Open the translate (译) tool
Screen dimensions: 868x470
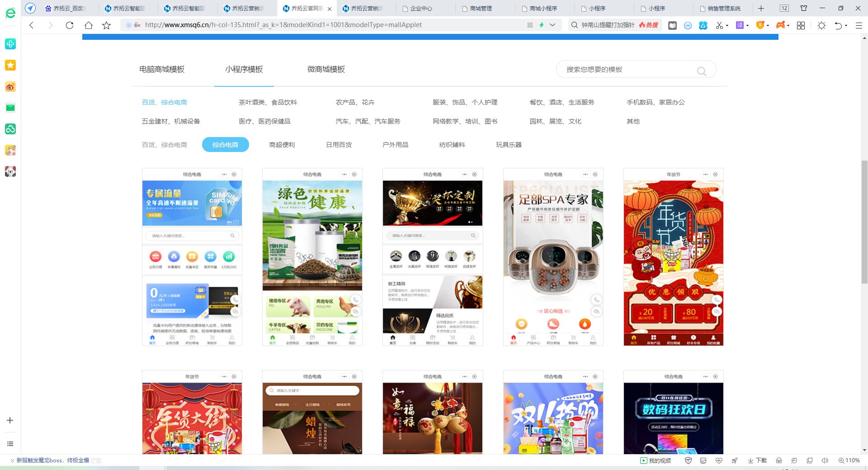(741, 26)
